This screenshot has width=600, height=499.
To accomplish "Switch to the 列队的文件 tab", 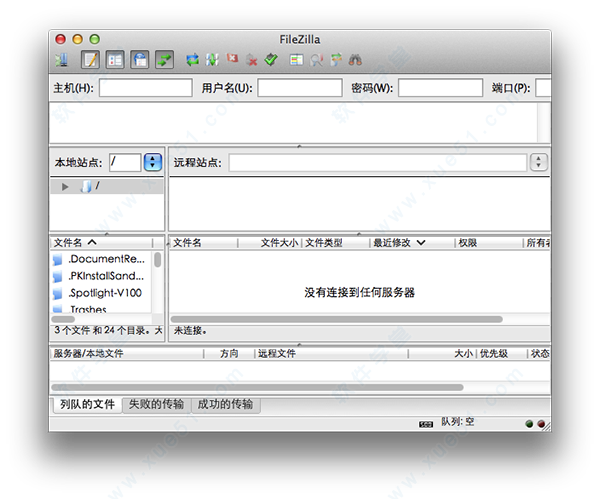I will pos(87,404).
